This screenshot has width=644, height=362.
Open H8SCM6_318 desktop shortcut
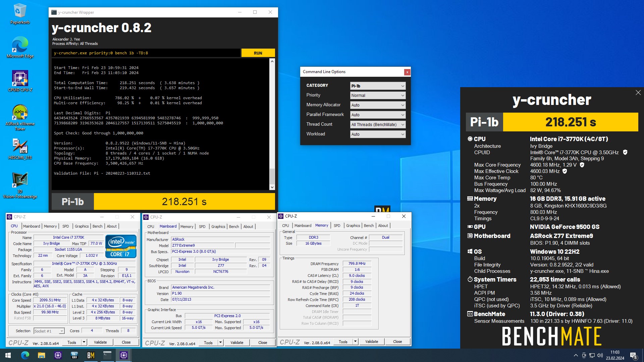click(x=20, y=149)
